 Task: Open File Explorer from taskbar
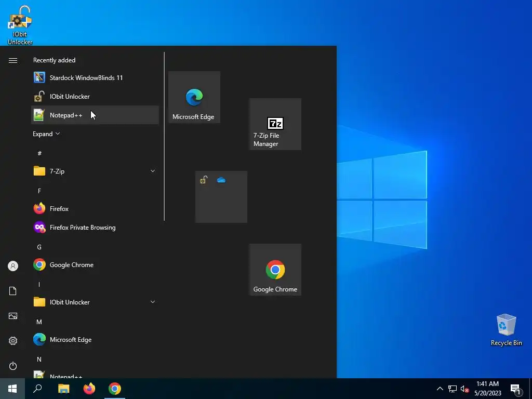pyautogui.click(x=63, y=389)
